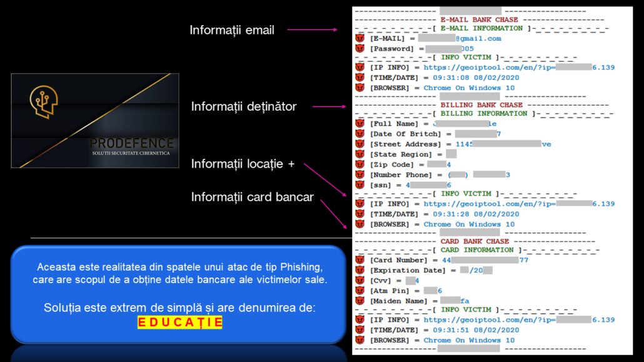Open geoiptool link above the 09:31:51 timestamp
The width and height of the screenshot is (644, 362).
pyautogui.click(x=519, y=319)
